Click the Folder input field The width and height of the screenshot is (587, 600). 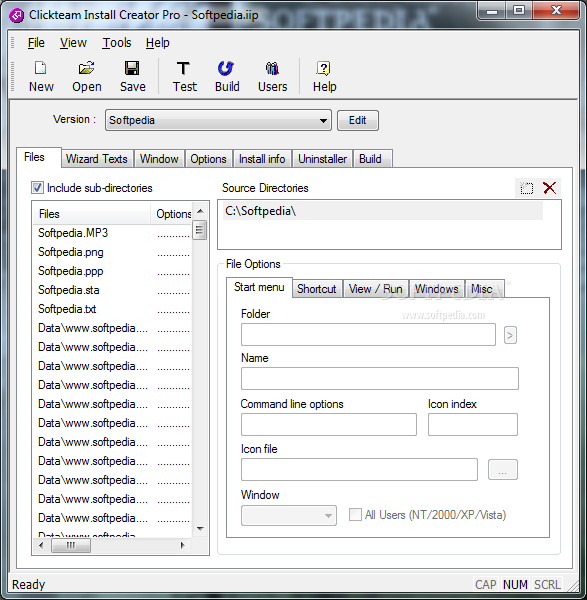coord(369,334)
